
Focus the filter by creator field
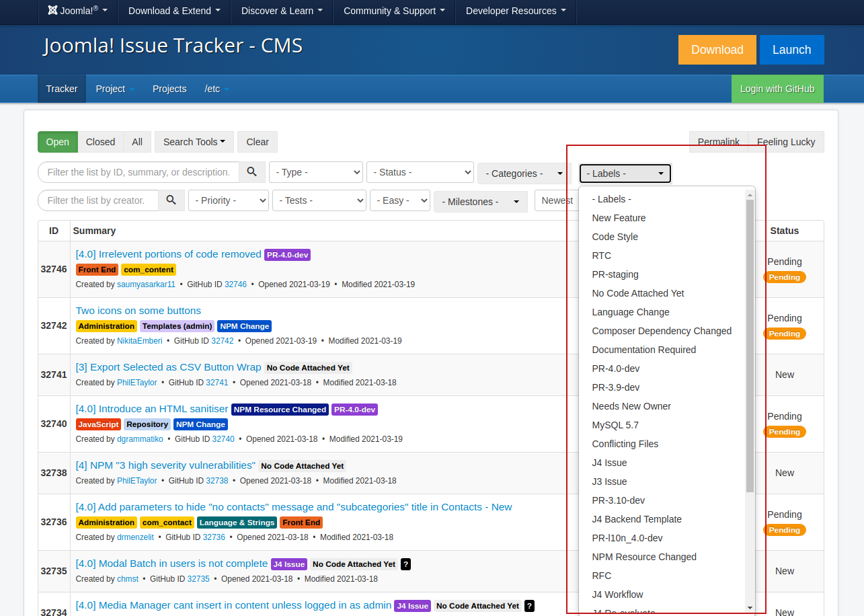(98, 200)
